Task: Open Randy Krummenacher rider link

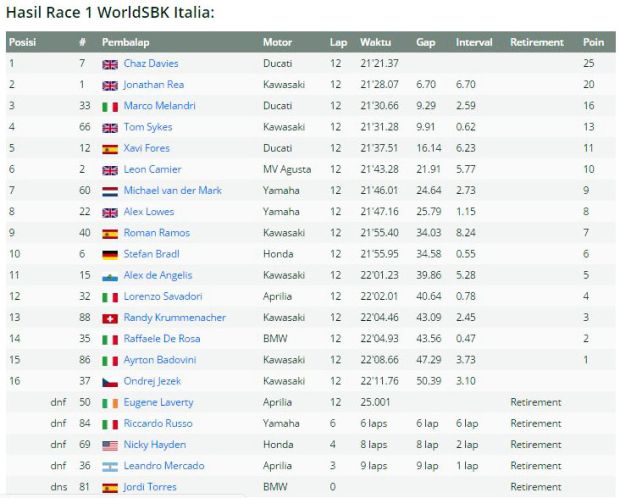Action: pyautogui.click(x=174, y=317)
